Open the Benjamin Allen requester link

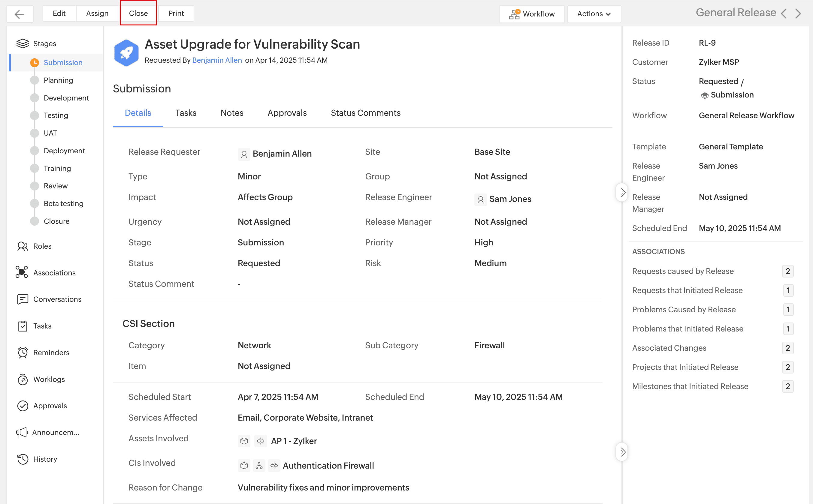pyautogui.click(x=217, y=60)
